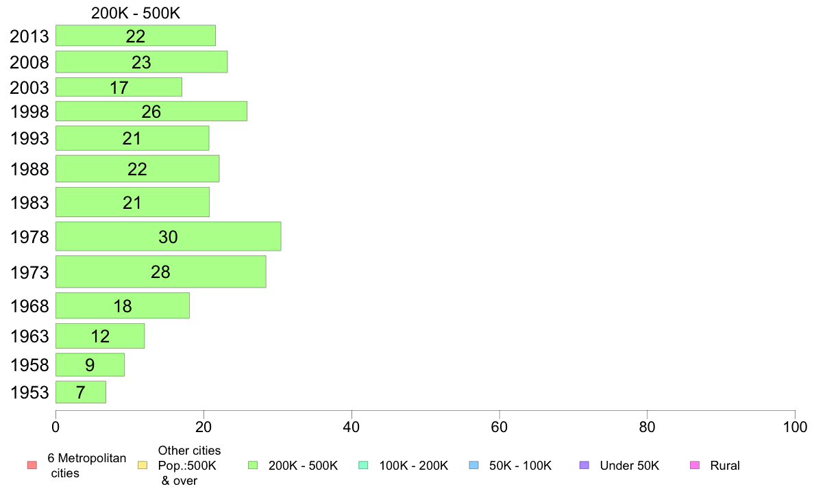Select the 1953 bar showing 7
Screen dimensions: 814x504
point(80,392)
